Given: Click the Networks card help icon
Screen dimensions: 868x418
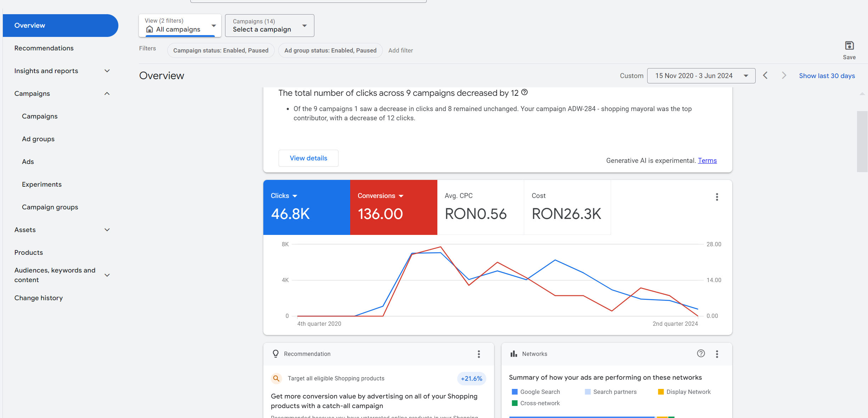Looking at the screenshot, I should [701, 353].
